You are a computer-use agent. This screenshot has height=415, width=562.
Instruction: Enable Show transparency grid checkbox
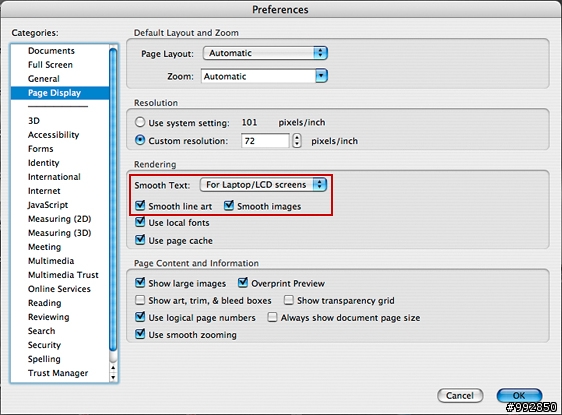coord(289,300)
